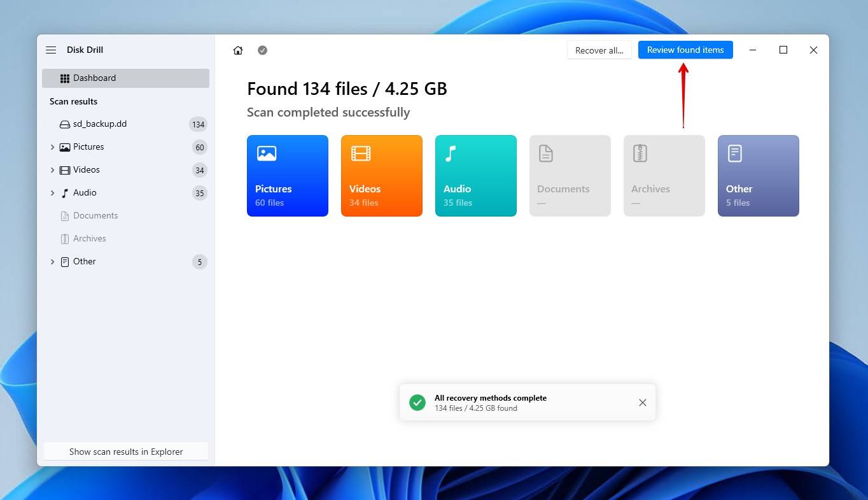Click the Dashboard grid icon
The image size is (868, 500).
64,78
